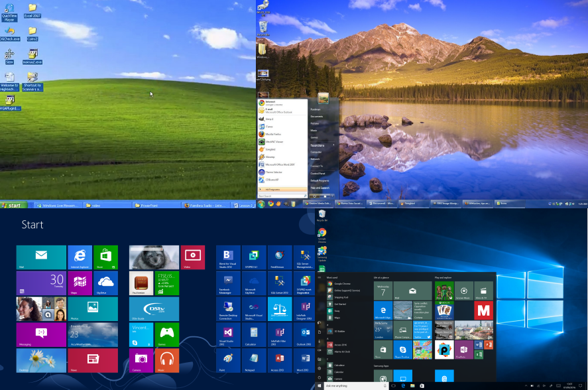
Task: Open Task View on Windows 10 taskbar
Action: point(393,386)
